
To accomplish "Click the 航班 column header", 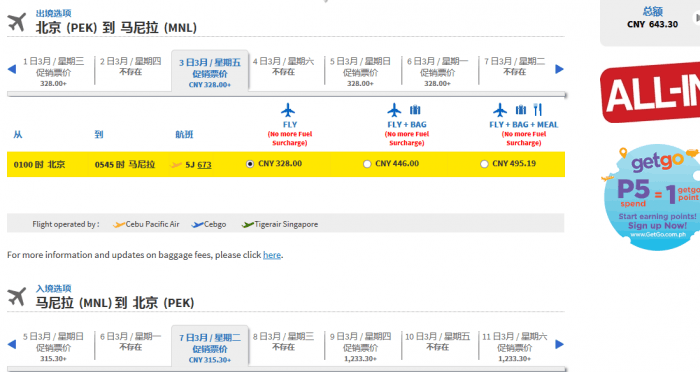I will pyautogui.click(x=184, y=134).
